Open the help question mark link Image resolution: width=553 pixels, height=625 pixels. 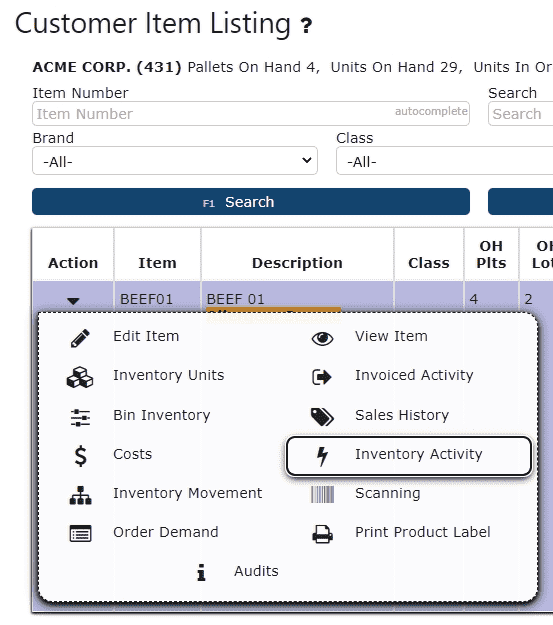(306, 26)
